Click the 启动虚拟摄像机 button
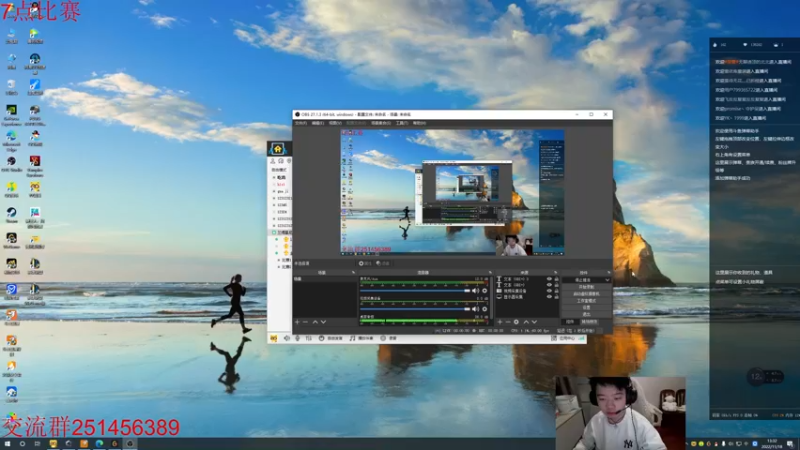This screenshot has height=450, width=800. point(586,294)
